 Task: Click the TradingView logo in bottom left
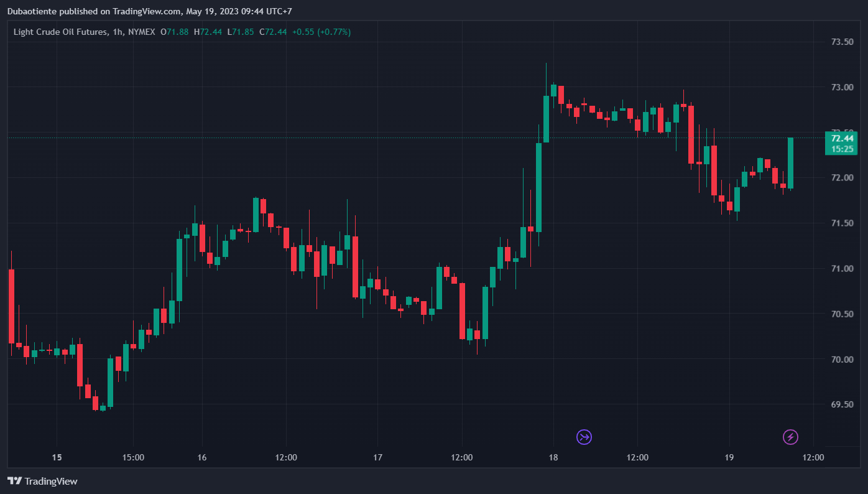42,481
